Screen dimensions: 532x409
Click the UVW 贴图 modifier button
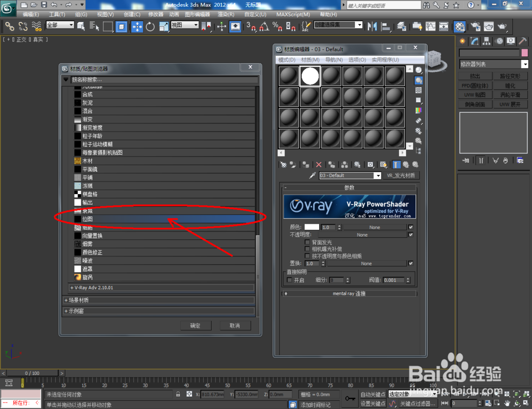tap(475, 95)
